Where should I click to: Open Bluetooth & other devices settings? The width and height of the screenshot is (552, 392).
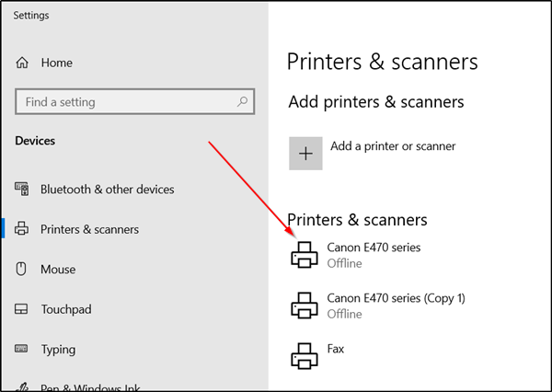click(x=107, y=190)
